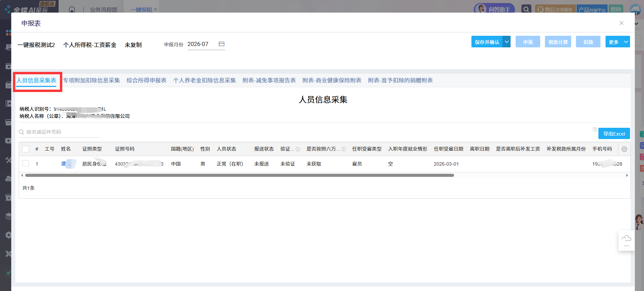Click the 申报 button

pyautogui.click(x=528, y=42)
